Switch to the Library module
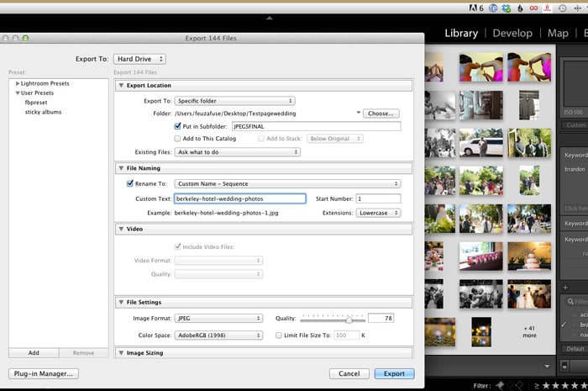This screenshot has height=391, width=588. coord(461,33)
